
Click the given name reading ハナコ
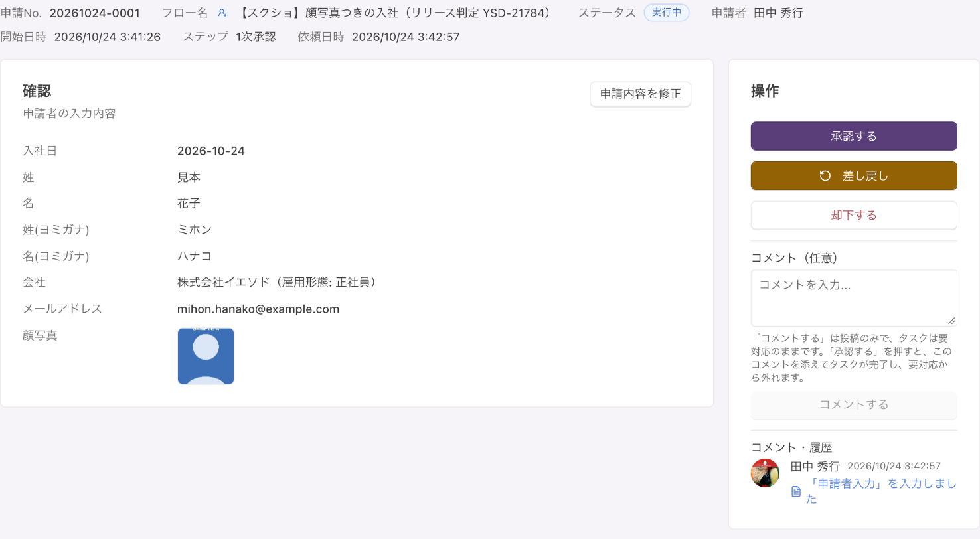(x=195, y=256)
